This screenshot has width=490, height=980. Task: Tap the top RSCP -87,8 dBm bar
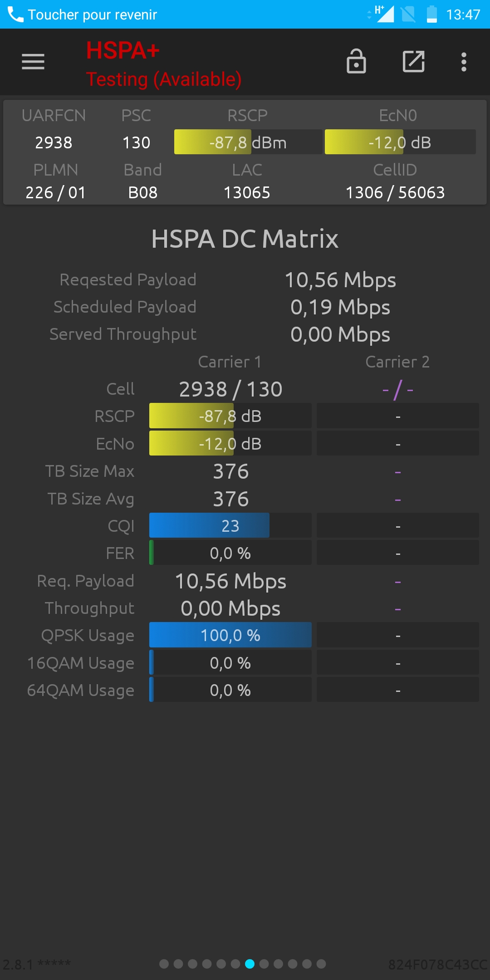point(248,142)
